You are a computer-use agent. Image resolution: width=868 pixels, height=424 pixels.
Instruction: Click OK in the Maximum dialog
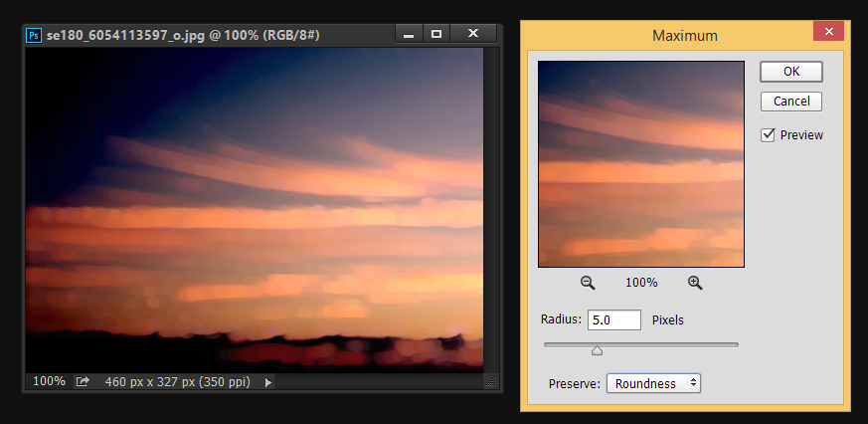pyautogui.click(x=791, y=72)
